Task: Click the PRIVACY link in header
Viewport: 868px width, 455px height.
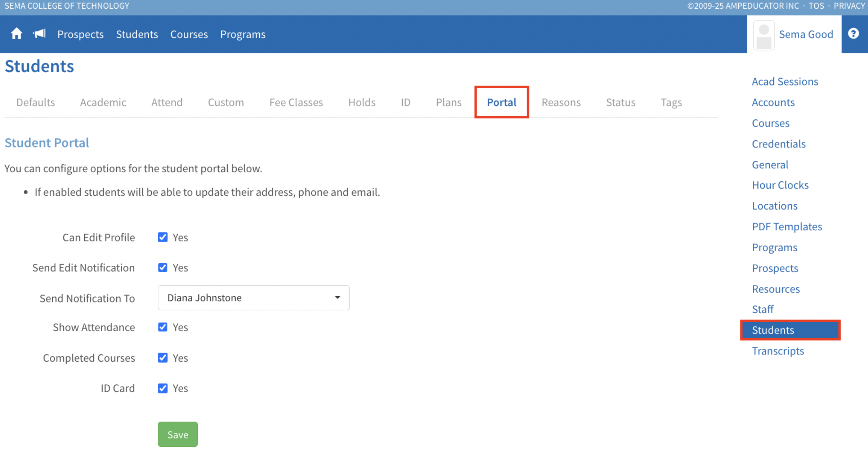Action: pyautogui.click(x=849, y=6)
